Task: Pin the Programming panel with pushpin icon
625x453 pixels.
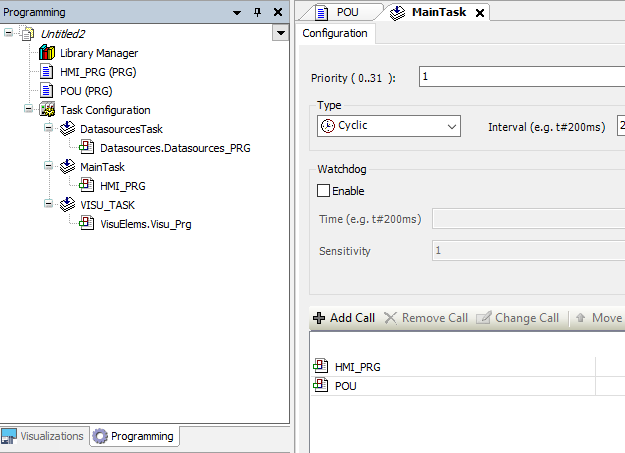Action: [258, 12]
